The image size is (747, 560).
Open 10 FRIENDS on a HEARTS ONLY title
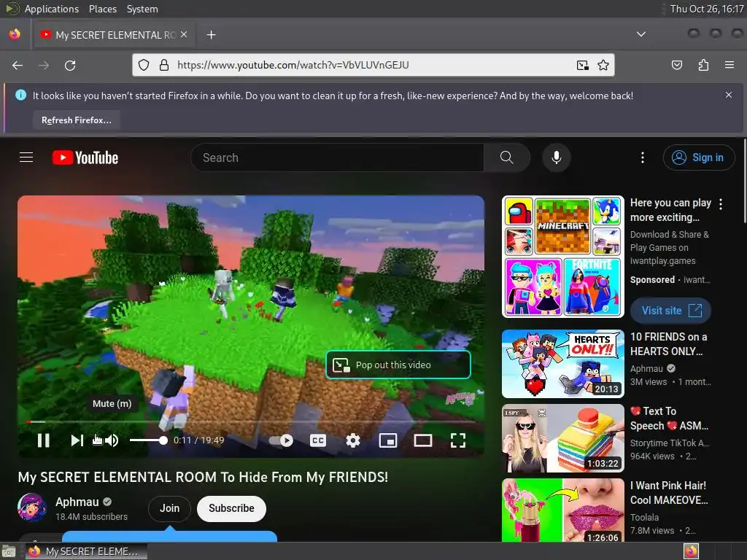click(x=669, y=344)
